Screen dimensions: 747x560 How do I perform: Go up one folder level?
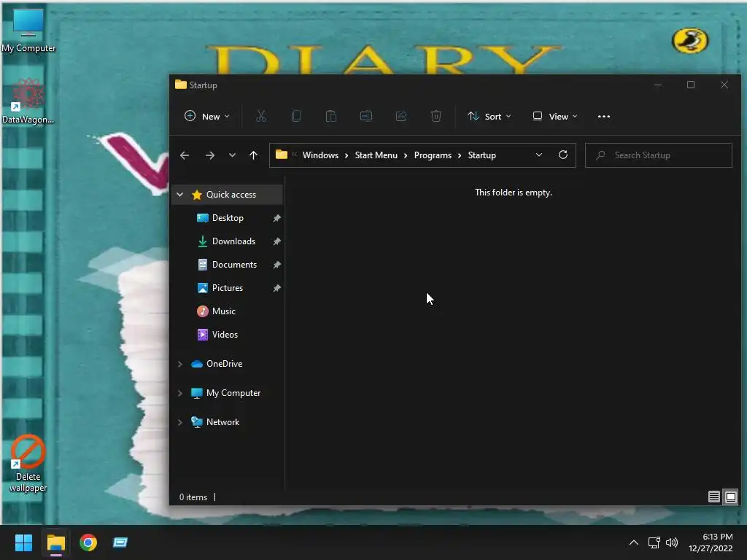tap(253, 155)
